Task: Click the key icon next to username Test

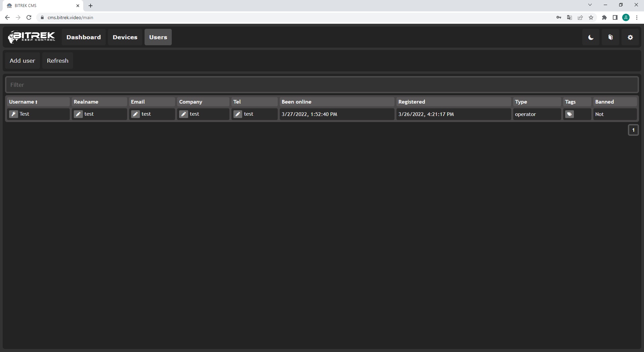Action: click(13, 114)
